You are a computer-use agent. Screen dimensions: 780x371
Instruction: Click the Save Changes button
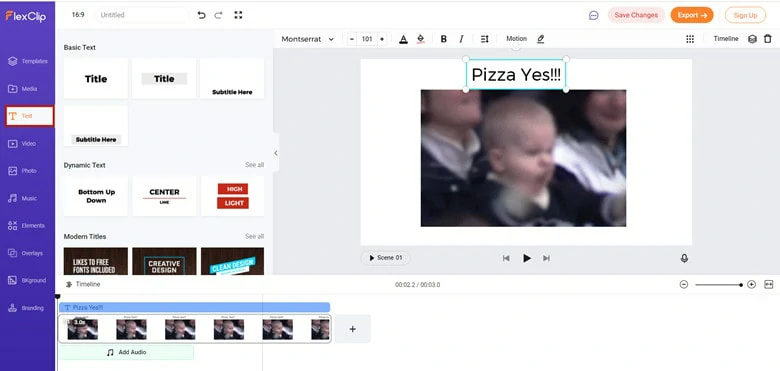[x=636, y=15]
